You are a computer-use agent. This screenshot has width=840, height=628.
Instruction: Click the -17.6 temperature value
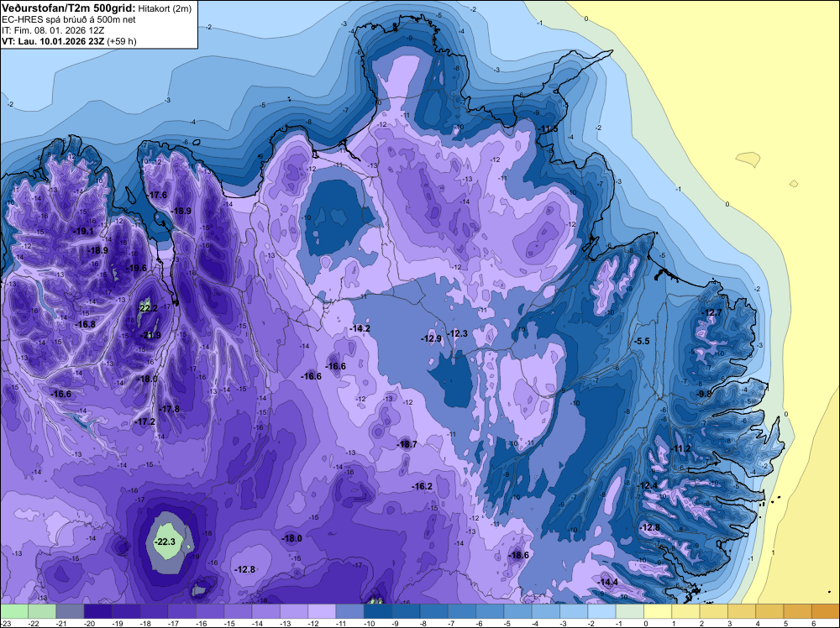coord(158,195)
